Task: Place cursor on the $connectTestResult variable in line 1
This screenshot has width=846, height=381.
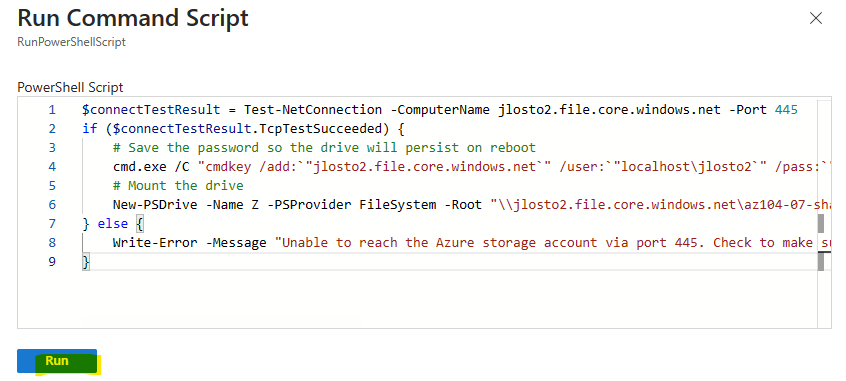Action: [151, 110]
